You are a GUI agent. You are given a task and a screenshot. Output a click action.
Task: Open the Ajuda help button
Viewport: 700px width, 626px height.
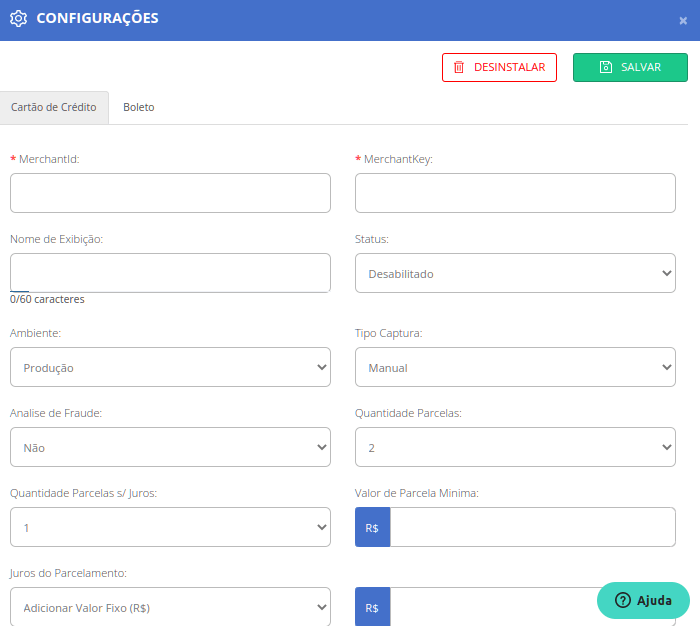(x=643, y=601)
